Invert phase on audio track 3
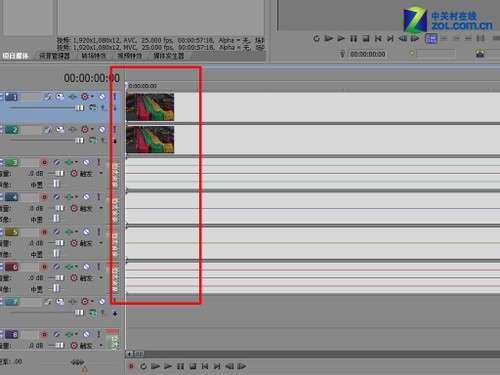Screen dimensions: 500x375 click(57, 162)
